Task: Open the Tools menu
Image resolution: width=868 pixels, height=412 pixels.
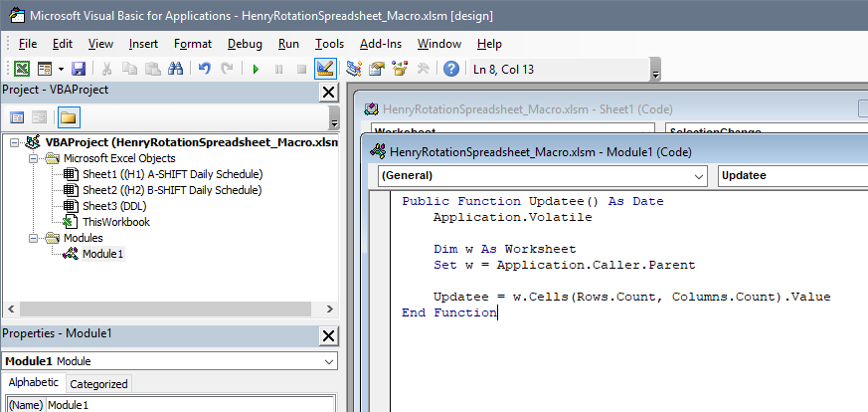Action: 329,44
